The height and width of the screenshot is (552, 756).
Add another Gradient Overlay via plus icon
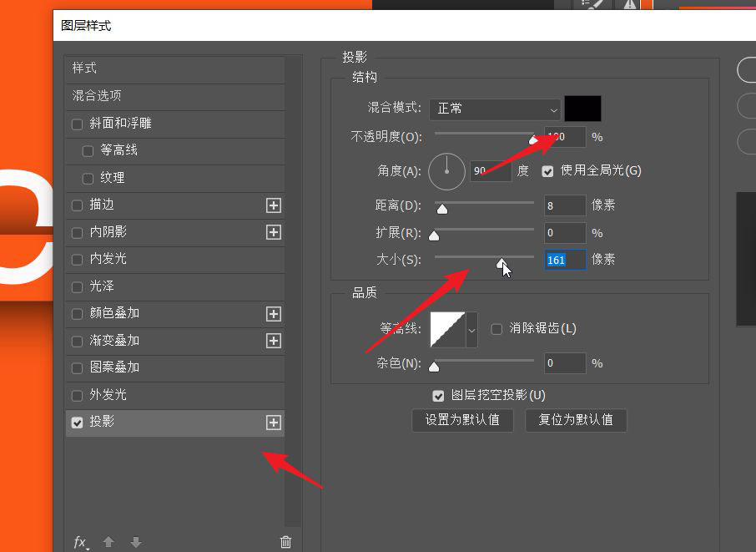click(274, 341)
